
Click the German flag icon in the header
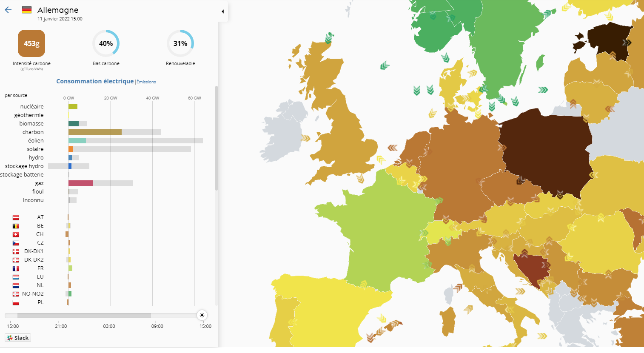(27, 10)
